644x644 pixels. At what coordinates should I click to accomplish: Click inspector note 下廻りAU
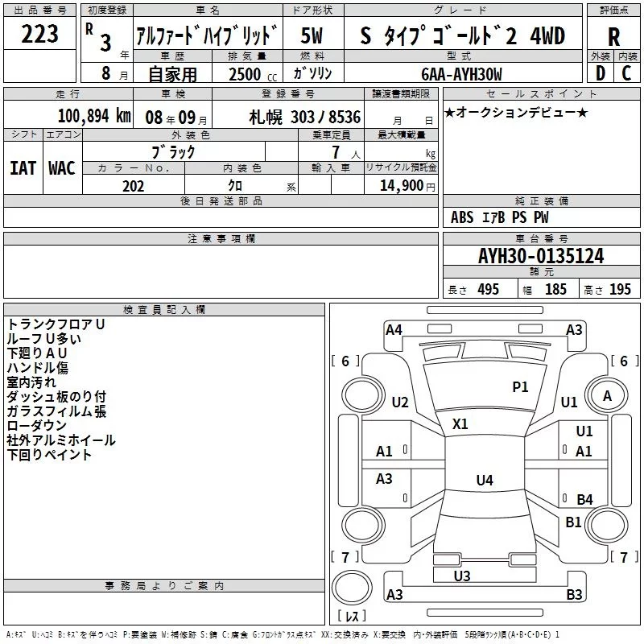click(37, 353)
